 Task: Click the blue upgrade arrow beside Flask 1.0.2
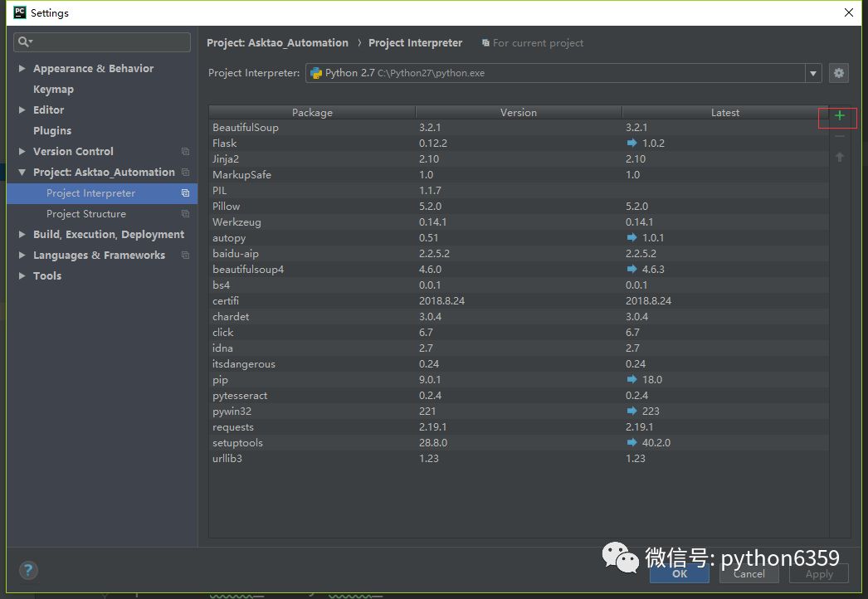pos(631,143)
